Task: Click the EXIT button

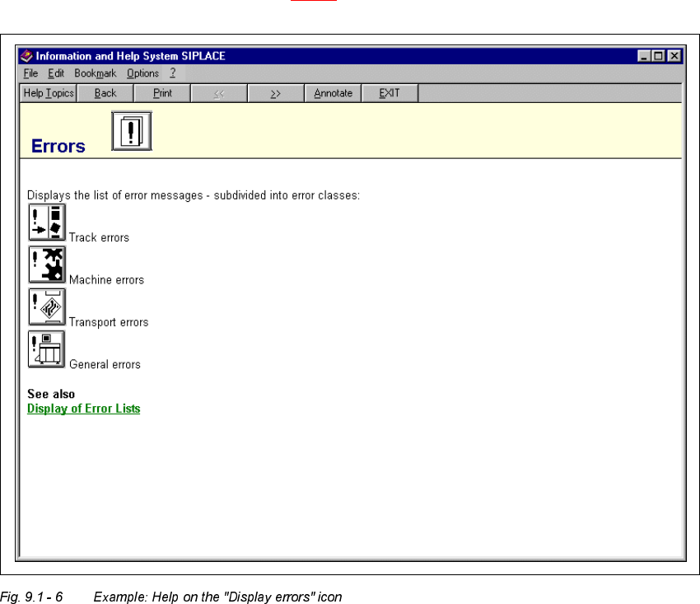Action: pos(390,93)
